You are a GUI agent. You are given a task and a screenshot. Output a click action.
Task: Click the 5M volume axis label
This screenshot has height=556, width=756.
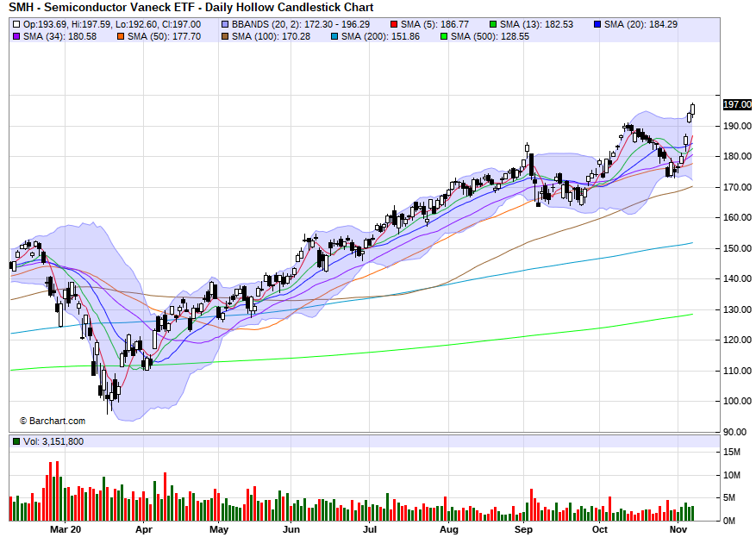pos(729,497)
